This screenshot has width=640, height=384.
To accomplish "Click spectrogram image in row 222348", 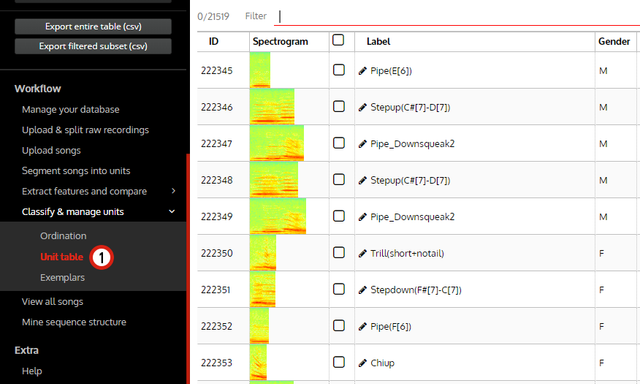I will 274,180.
